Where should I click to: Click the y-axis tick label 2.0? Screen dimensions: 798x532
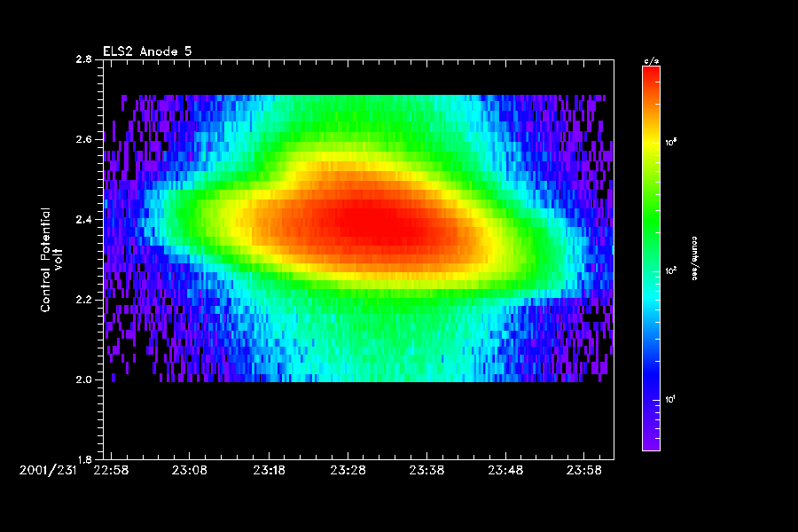pyautogui.click(x=84, y=379)
